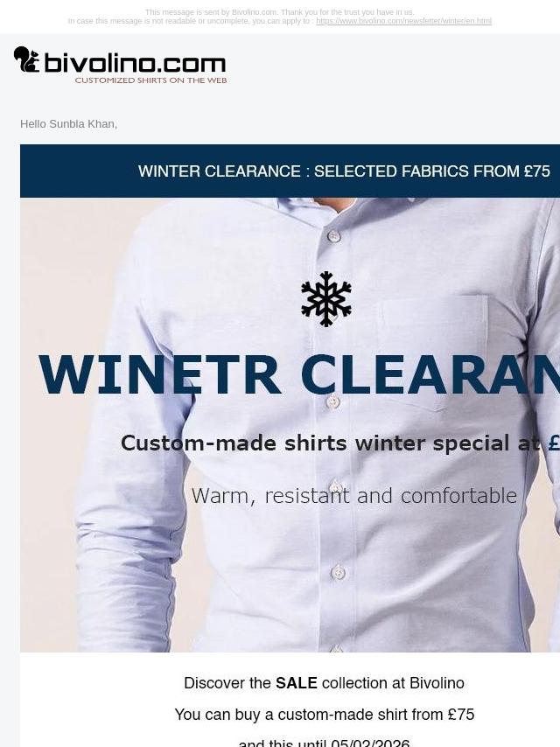Click the black snowflake icon
Viewport: 560px width, 747px height.
pyautogui.click(x=326, y=299)
